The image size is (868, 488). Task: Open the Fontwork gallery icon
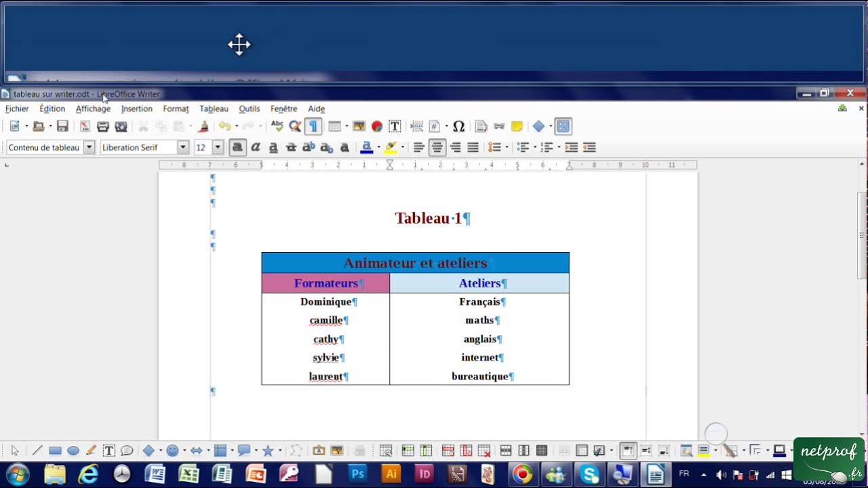(319, 451)
